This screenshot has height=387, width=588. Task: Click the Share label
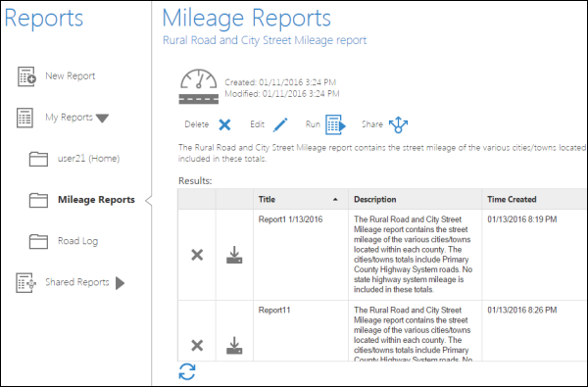[372, 124]
